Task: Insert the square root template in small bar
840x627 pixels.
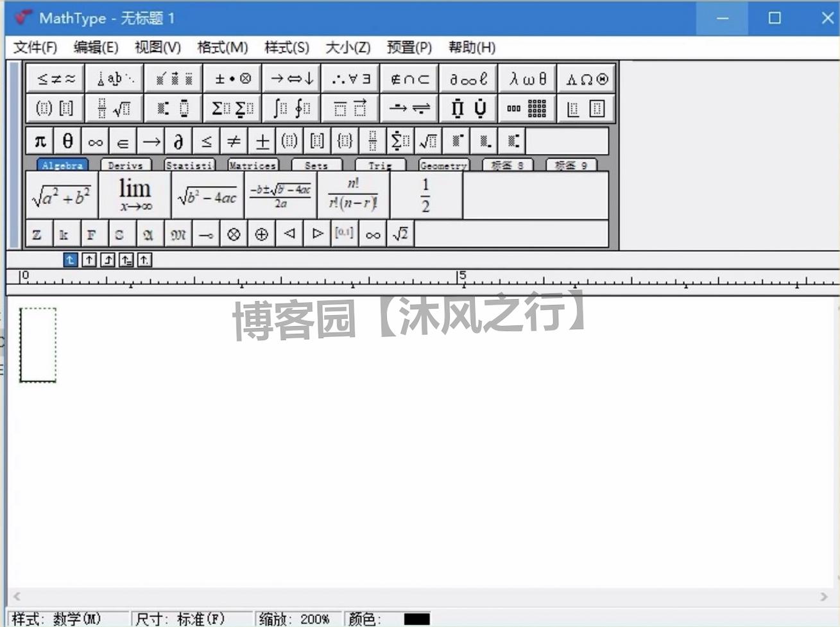Action: pos(428,141)
